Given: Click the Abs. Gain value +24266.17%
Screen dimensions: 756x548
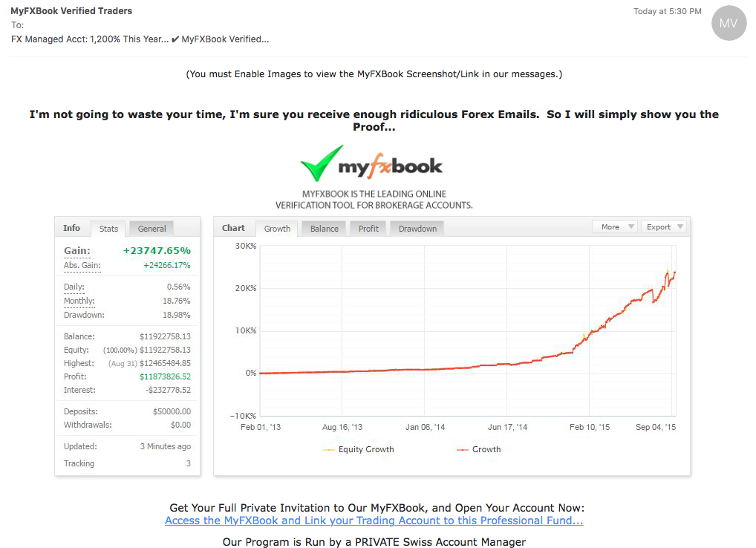Looking at the screenshot, I should pos(167,265).
